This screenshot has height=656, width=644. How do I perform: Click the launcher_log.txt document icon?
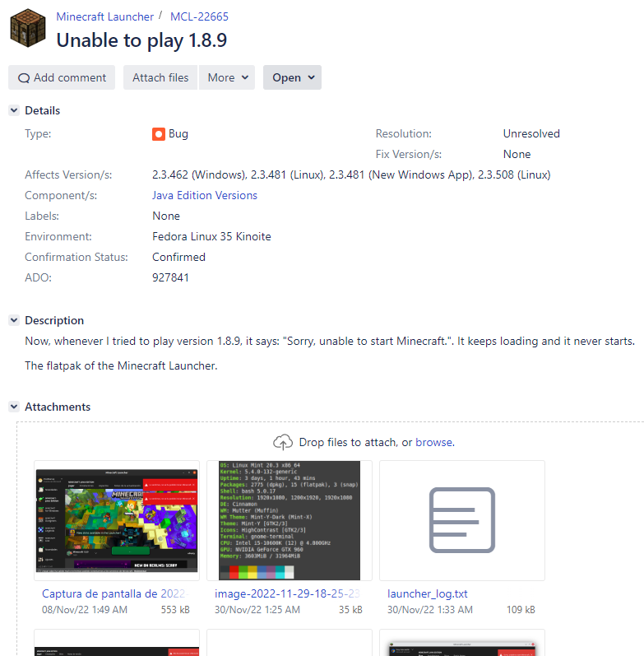coord(462,520)
